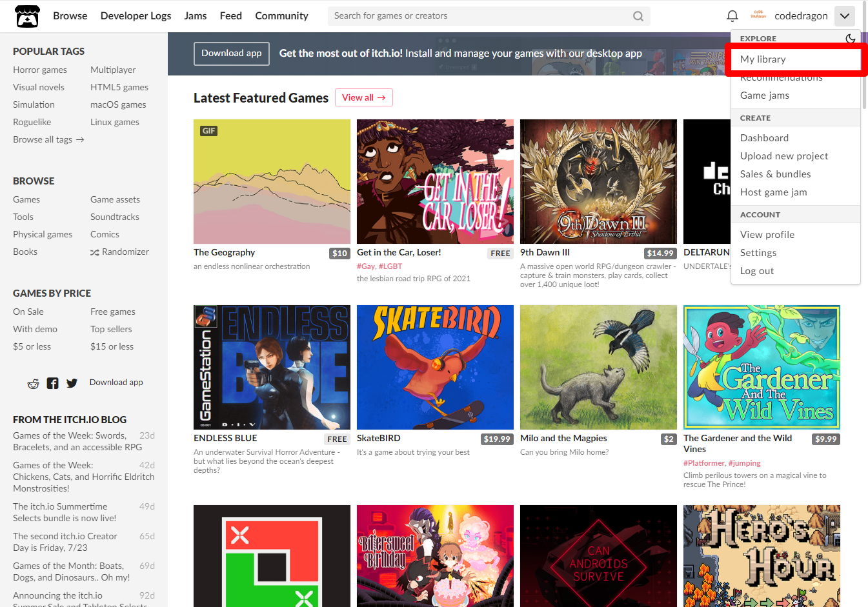Open Get in the Car, Loser! thumbnail
Screen dimensions: 868x607
click(435, 181)
